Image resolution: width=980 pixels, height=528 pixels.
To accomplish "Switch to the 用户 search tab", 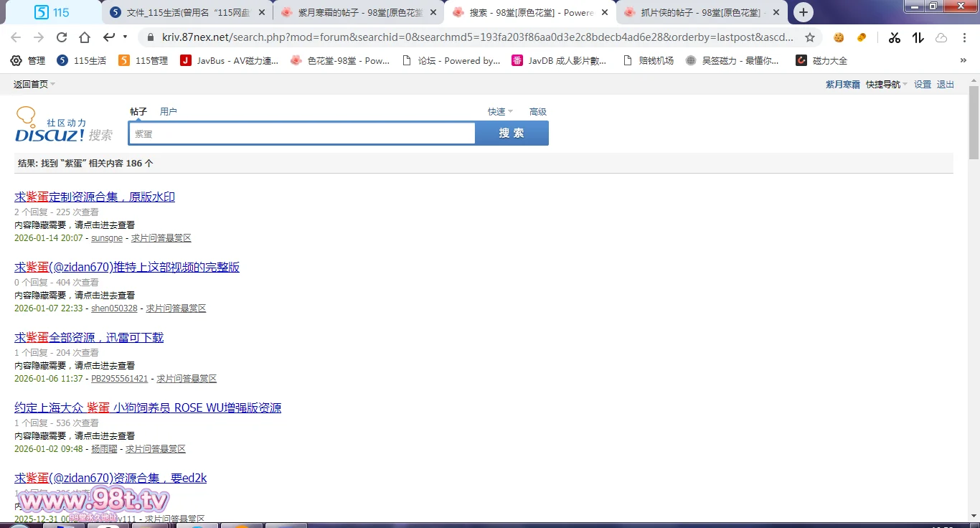I will 168,111.
